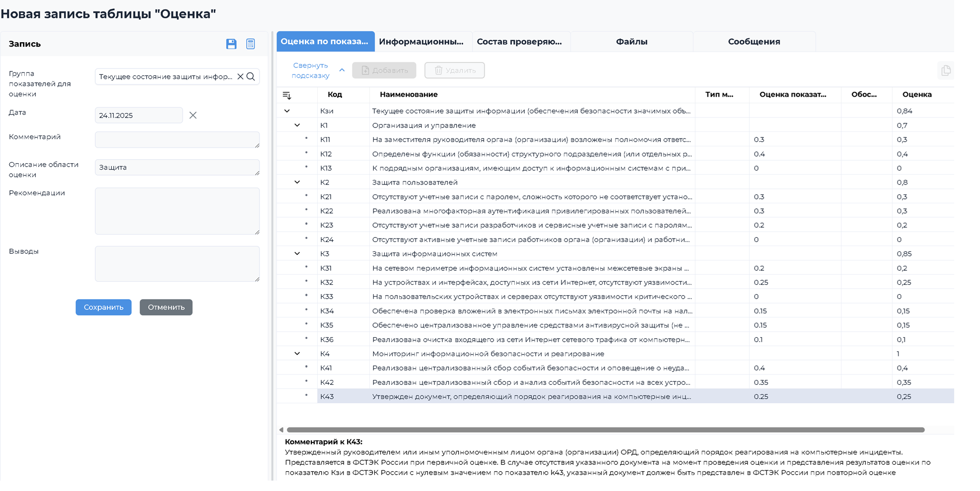Collapse the К1 Организация и управление group
Screen dimensions: 980x491
[297, 125]
